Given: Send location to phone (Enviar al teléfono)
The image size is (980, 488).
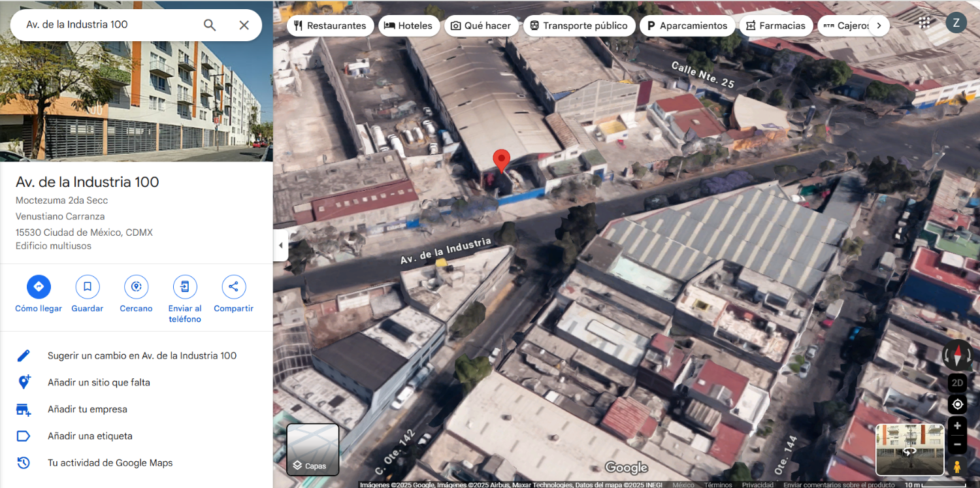Looking at the screenshot, I should [185, 299].
